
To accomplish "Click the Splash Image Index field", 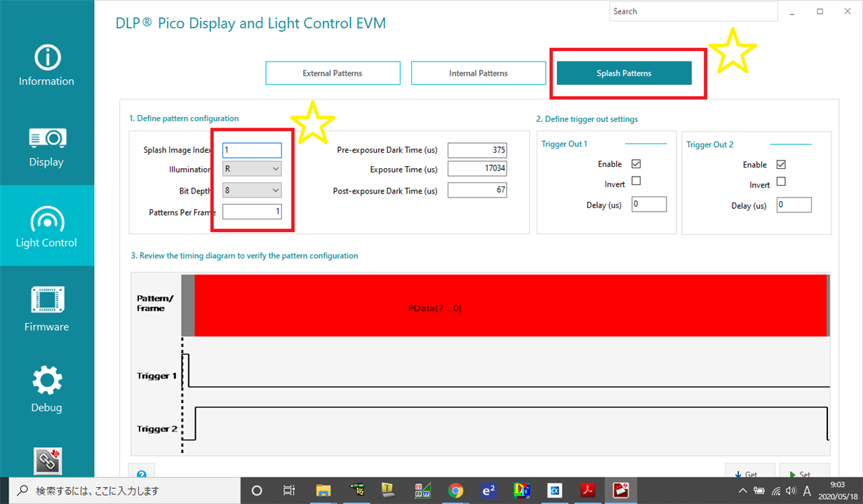I will click(x=252, y=150).
